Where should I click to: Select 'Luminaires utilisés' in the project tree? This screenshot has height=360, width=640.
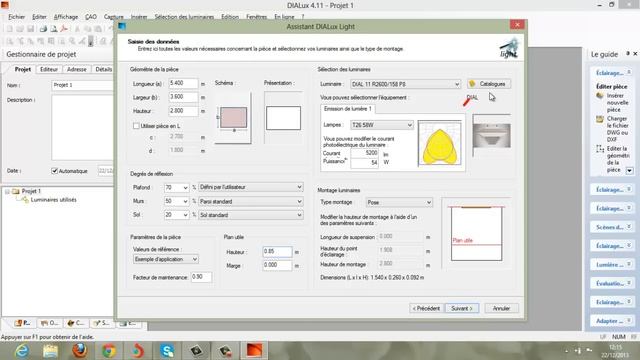[53, 200]
